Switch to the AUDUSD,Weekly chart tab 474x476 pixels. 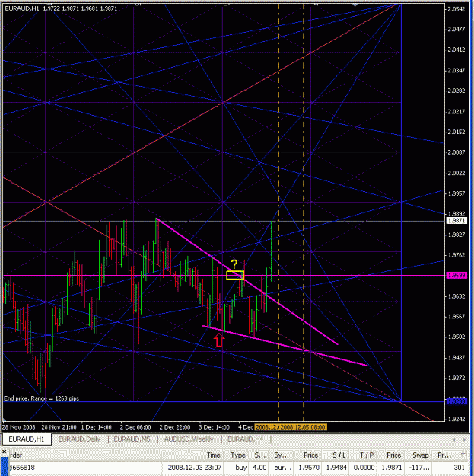189,439
